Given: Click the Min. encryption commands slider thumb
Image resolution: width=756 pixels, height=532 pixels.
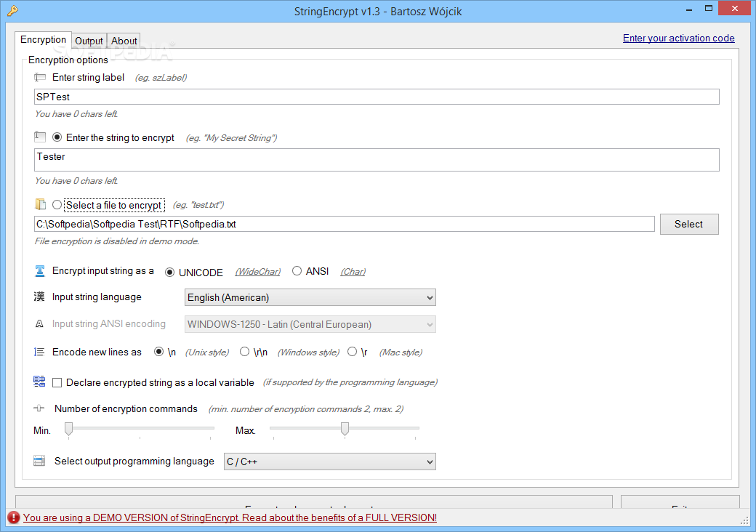Looking at the screenshot, I should pyautogui.click(x=69, y=429).
